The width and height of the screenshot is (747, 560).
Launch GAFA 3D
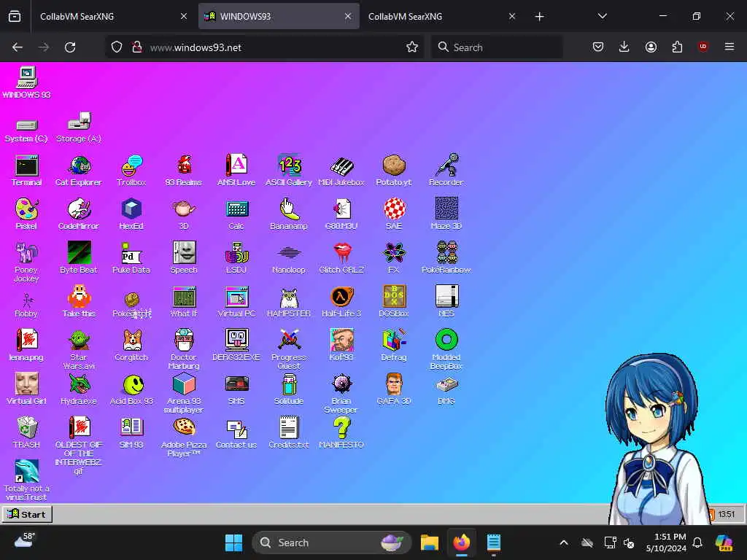coord(394,389)
